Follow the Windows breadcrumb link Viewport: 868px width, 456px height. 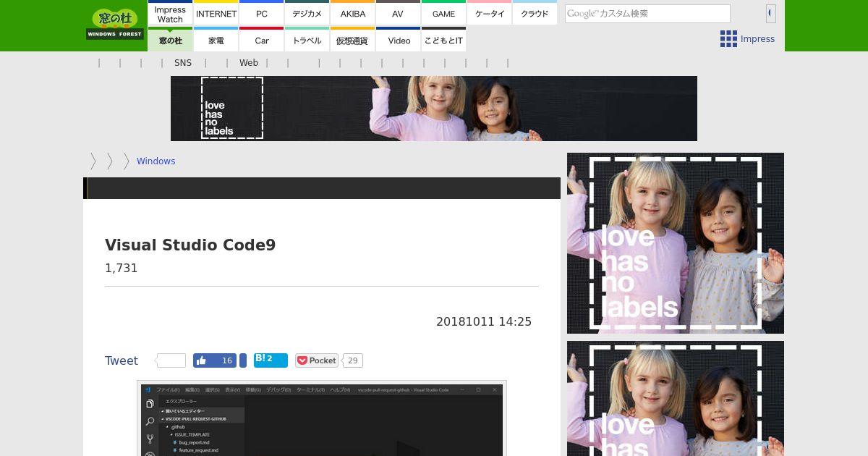pos(156,161)
